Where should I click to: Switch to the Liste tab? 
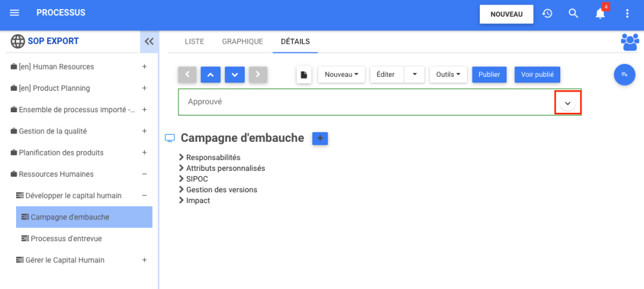194,41
